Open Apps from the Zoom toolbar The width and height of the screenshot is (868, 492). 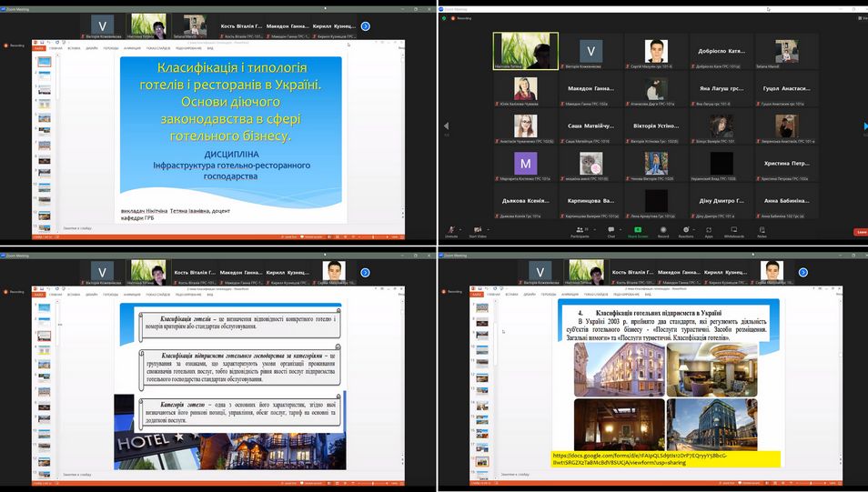click(709, 231)
